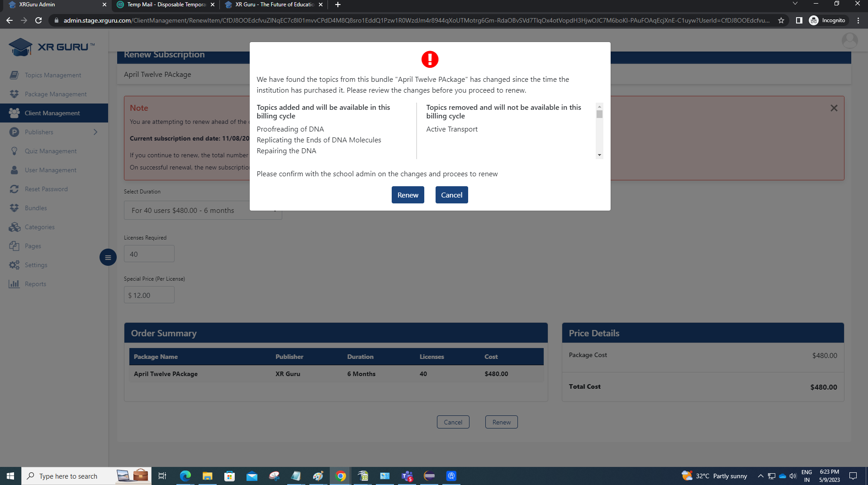This screenshot has width=868, height=485.
Task: Click Cancel button below Order Summary
Action: tap(453, 422)
